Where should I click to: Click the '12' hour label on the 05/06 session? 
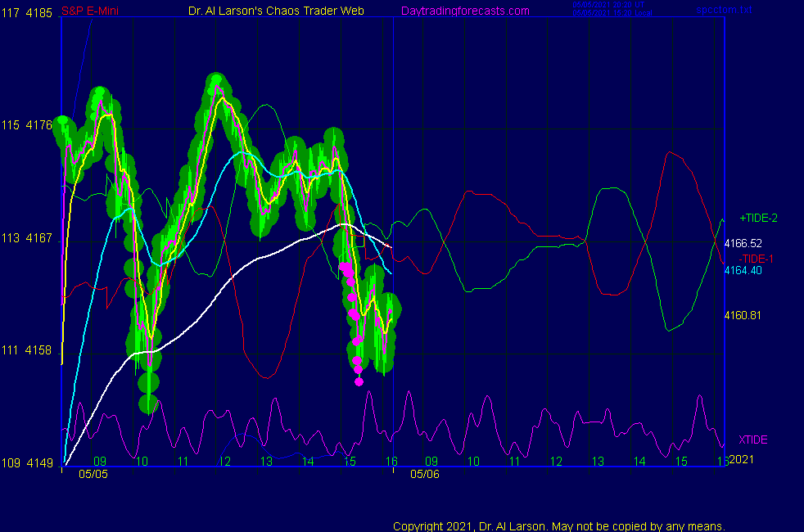click(x=557, y=462)
